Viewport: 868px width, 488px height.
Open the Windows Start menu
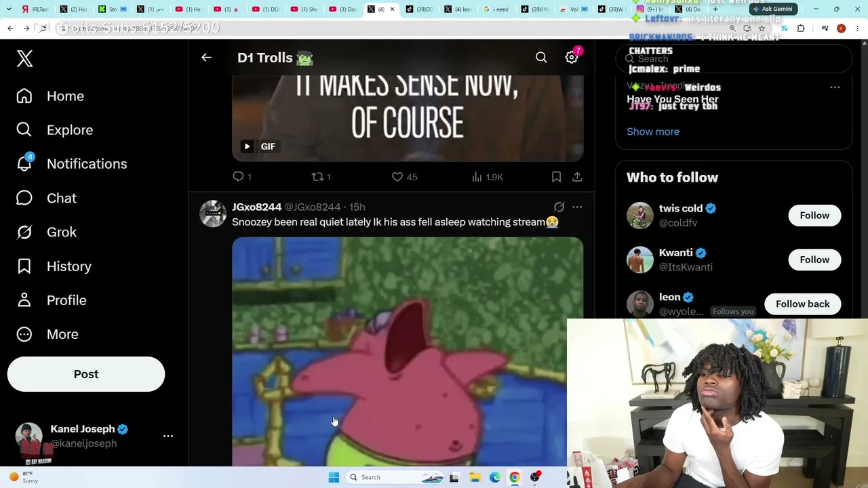334,477
